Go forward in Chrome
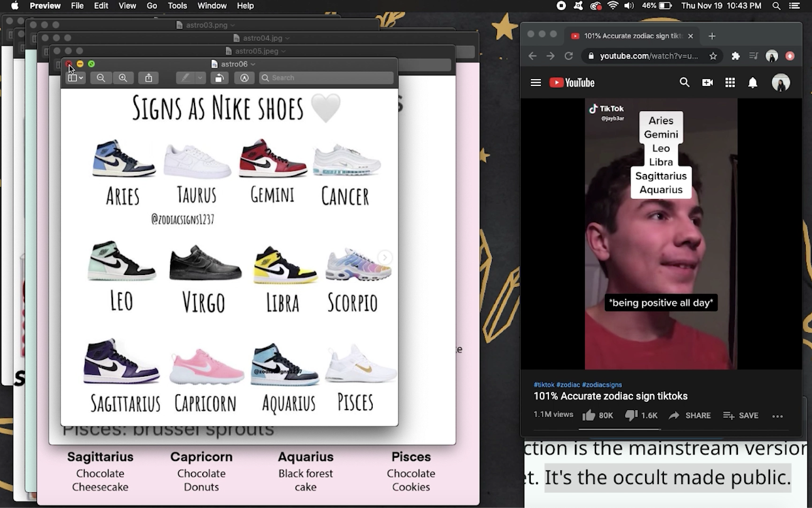The width and height of the screenshot is (812, 508). point(550,56)
